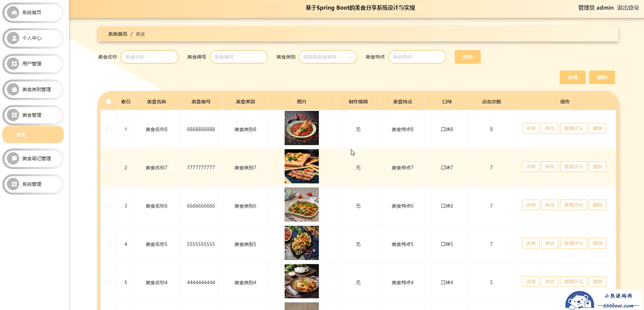
Task: Check the row for 美食名称8
Action: (x=109, y=129)
